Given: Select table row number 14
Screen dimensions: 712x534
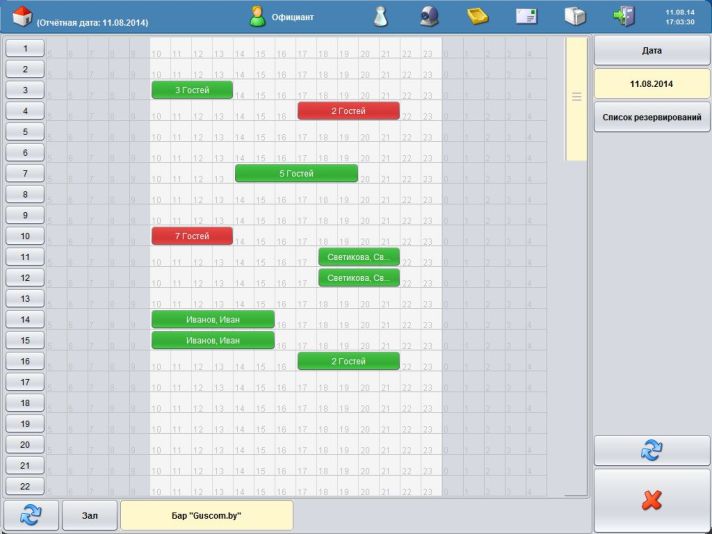Looking at the screenshot, I should tap(25, 319).
